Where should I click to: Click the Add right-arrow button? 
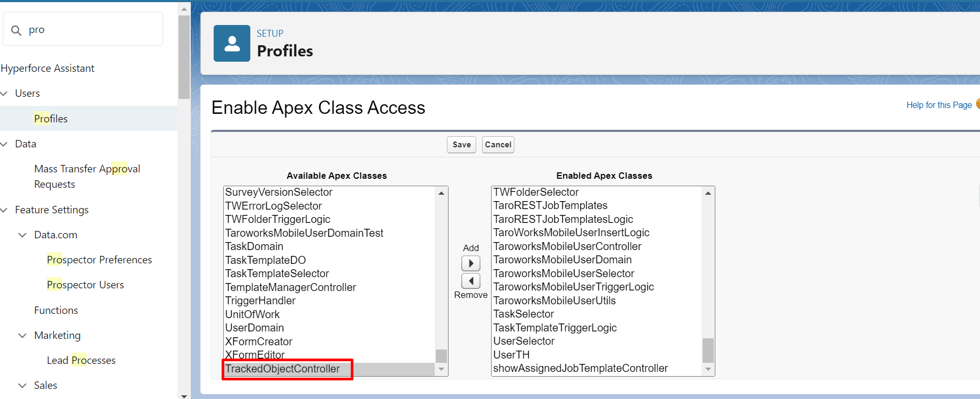471,263
